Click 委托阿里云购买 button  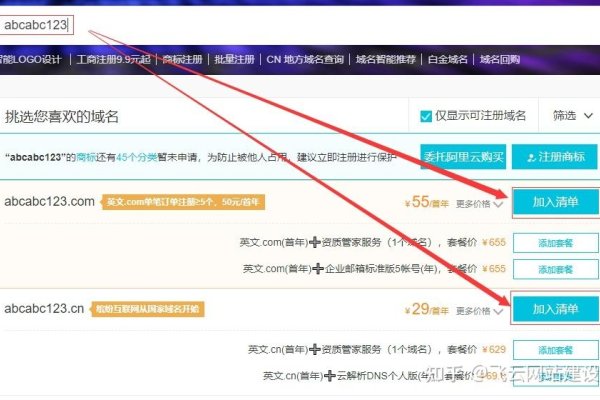point(463,157)
